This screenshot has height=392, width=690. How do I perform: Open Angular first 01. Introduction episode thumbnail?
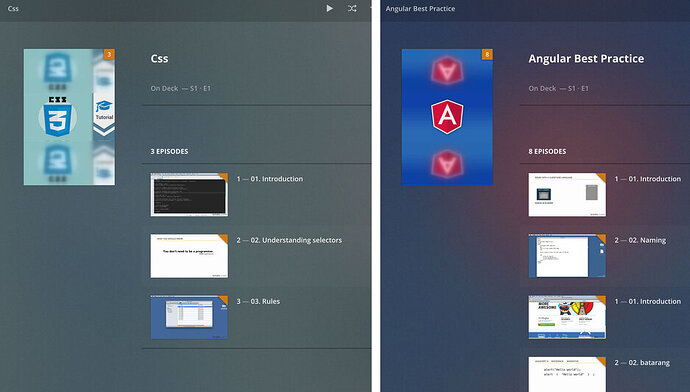tap(567, 194)
